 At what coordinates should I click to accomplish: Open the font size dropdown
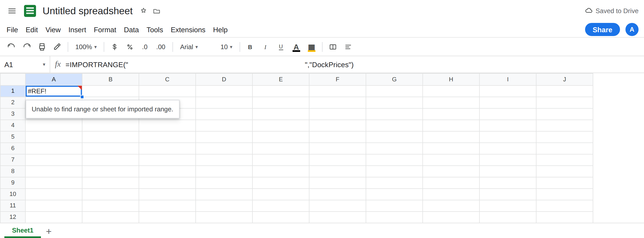coord(226,47)
